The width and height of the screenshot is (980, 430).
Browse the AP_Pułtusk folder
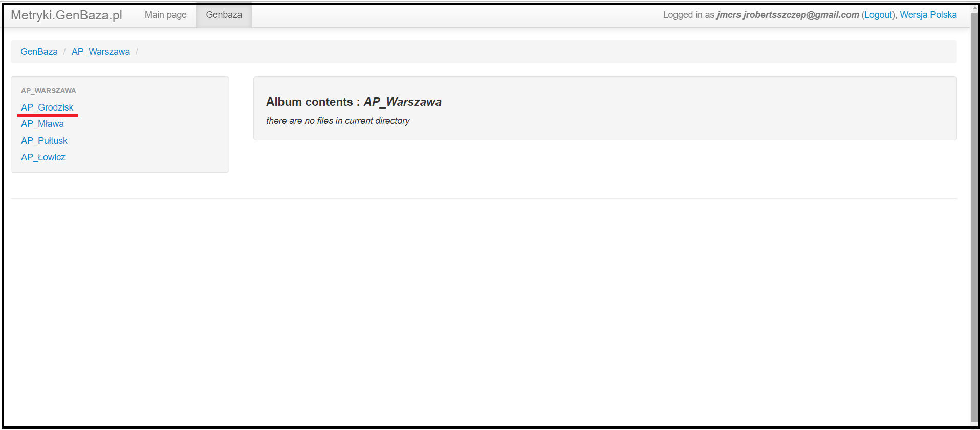point(44,141)
